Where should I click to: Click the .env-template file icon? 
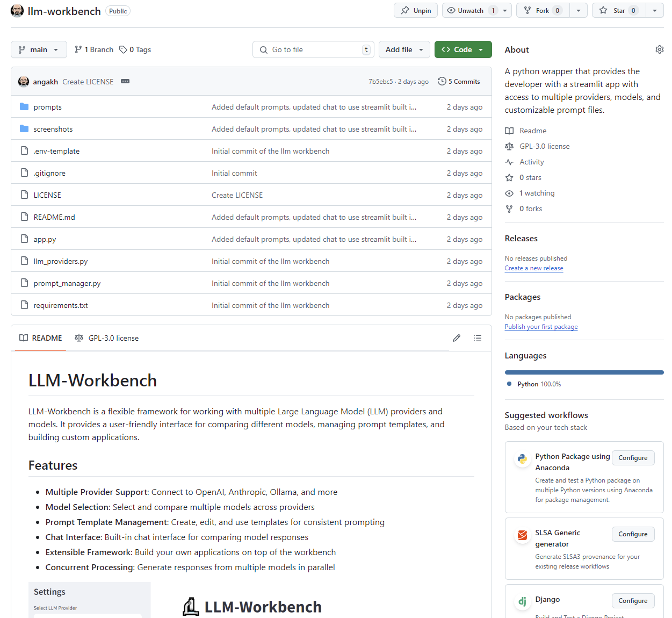[x=24, y=151]
